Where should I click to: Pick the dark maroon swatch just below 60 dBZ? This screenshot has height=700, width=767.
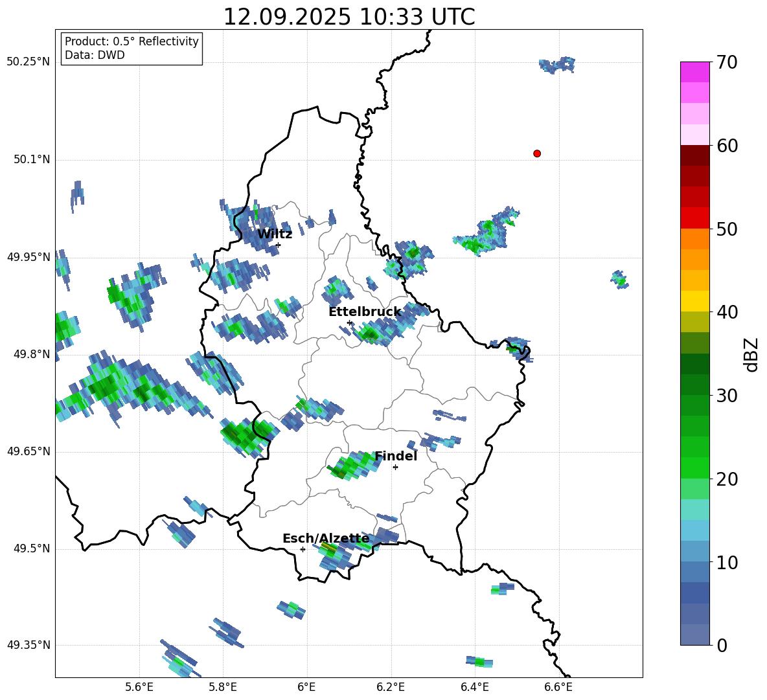695,155
